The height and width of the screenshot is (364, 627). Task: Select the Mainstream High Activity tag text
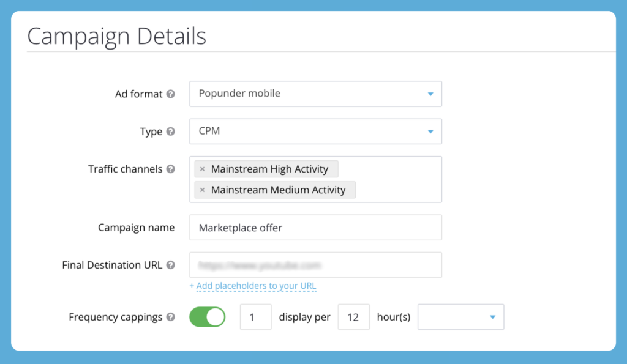tap(269, 169)
